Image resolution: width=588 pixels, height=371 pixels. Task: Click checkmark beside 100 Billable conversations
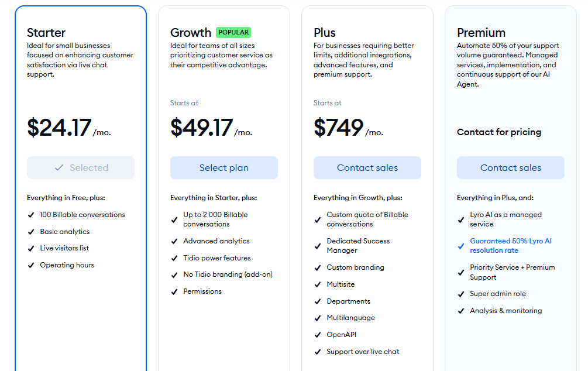[31, 215]
